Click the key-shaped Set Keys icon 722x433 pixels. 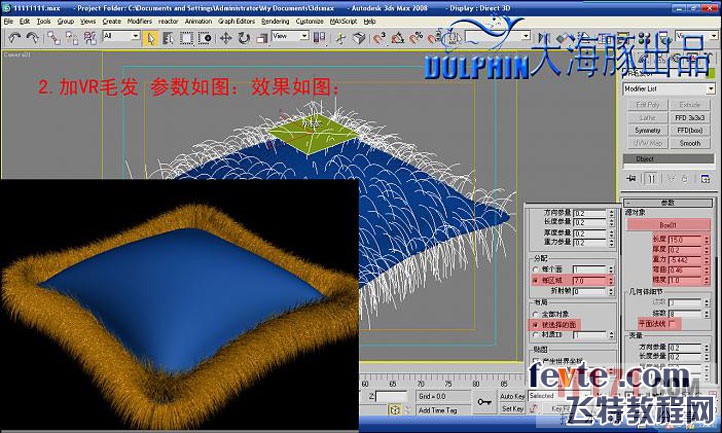click(x=484, y=402)
